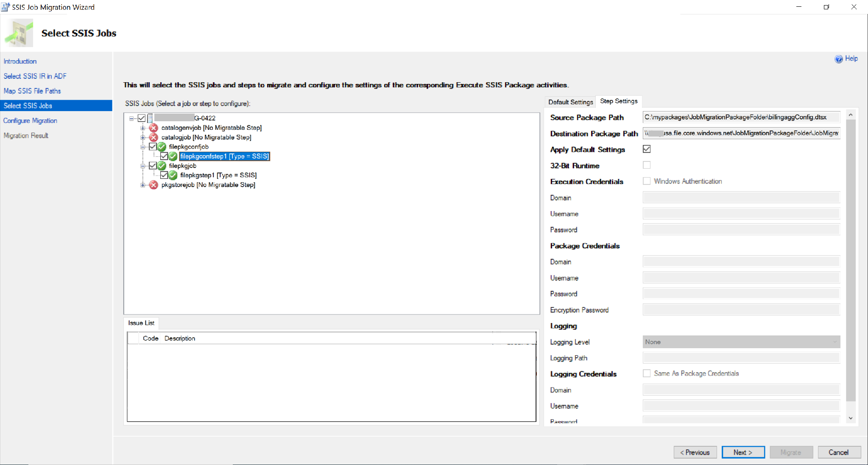Click the red X icon on pkgstorejob
The height and width of the screenshot is (465, 868).
coord(154,185)
